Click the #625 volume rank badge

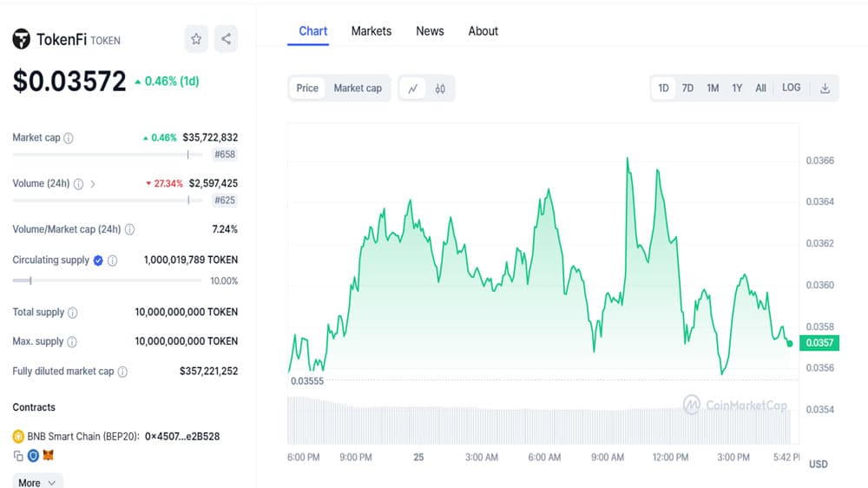pos(225,200)
